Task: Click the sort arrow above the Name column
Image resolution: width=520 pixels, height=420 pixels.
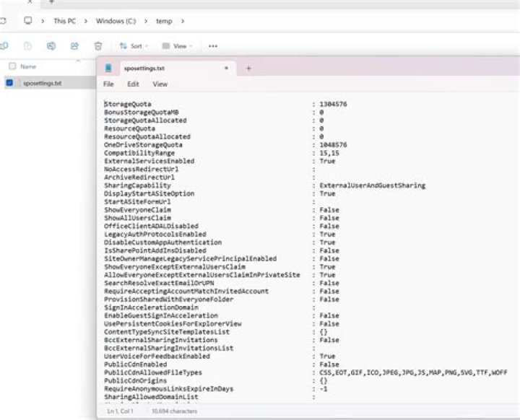Action: click(78, 61)
